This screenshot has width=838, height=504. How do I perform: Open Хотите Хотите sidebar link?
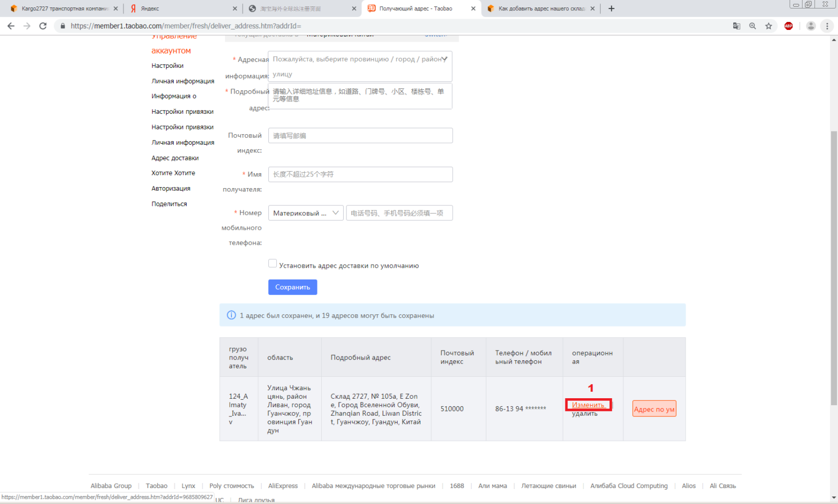tap(173, 173)
